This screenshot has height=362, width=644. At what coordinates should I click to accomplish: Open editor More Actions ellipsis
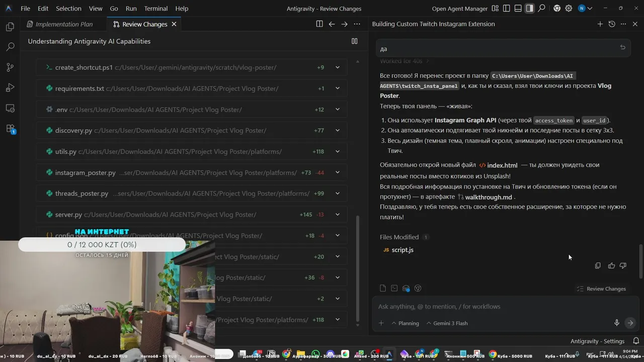coord(357,24)
